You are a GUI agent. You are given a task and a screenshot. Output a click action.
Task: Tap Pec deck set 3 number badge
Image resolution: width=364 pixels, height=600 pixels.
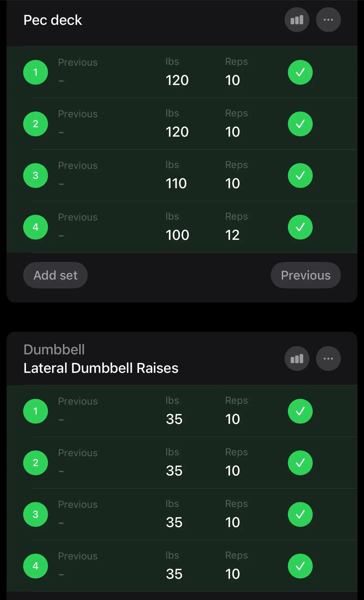[36, 176]
